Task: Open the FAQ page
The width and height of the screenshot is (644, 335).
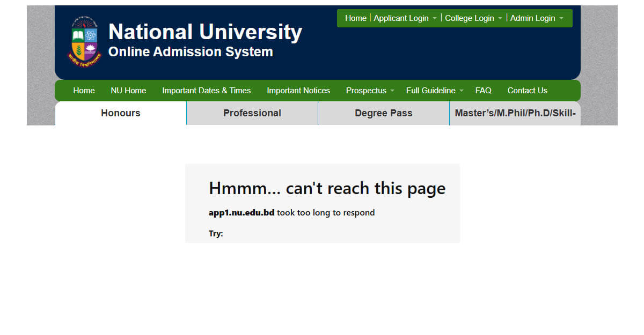Action: [x=484, y=91]
